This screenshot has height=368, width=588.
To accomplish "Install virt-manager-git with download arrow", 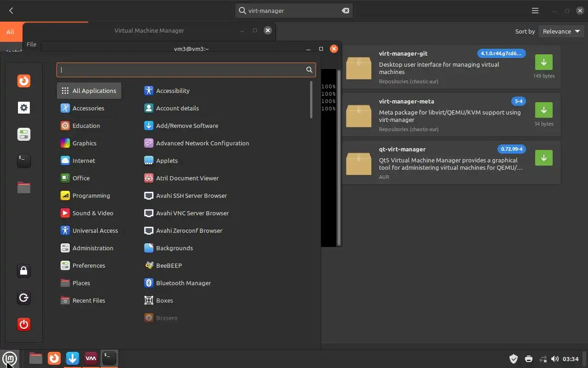I will tap(543, 62).
